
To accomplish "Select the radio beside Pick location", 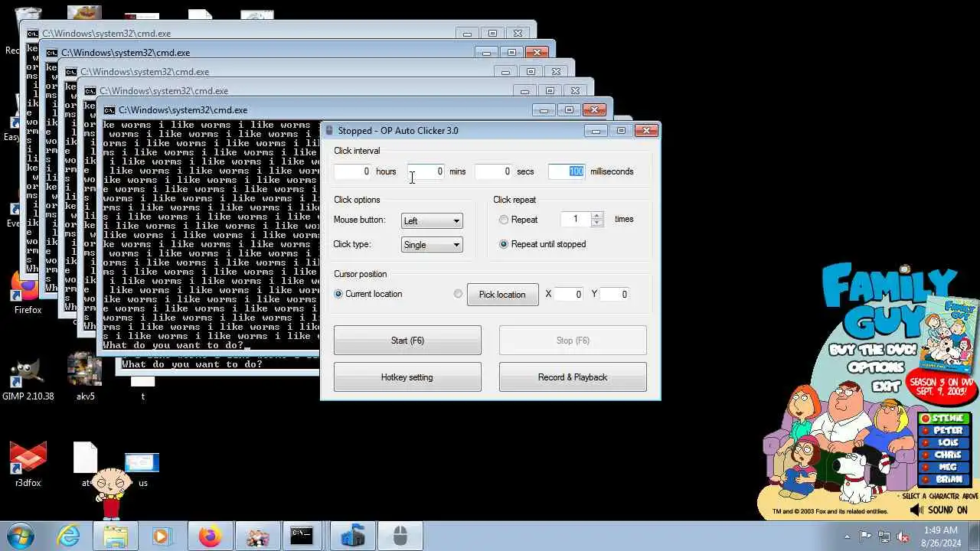I will click(x=458, y=294).
